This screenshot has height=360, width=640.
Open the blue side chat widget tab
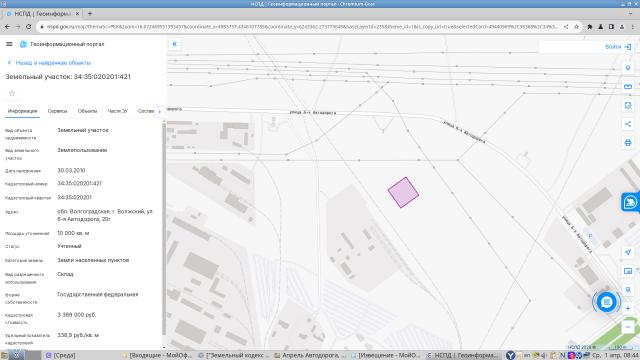pyautogui.click(x=631, y=202)
